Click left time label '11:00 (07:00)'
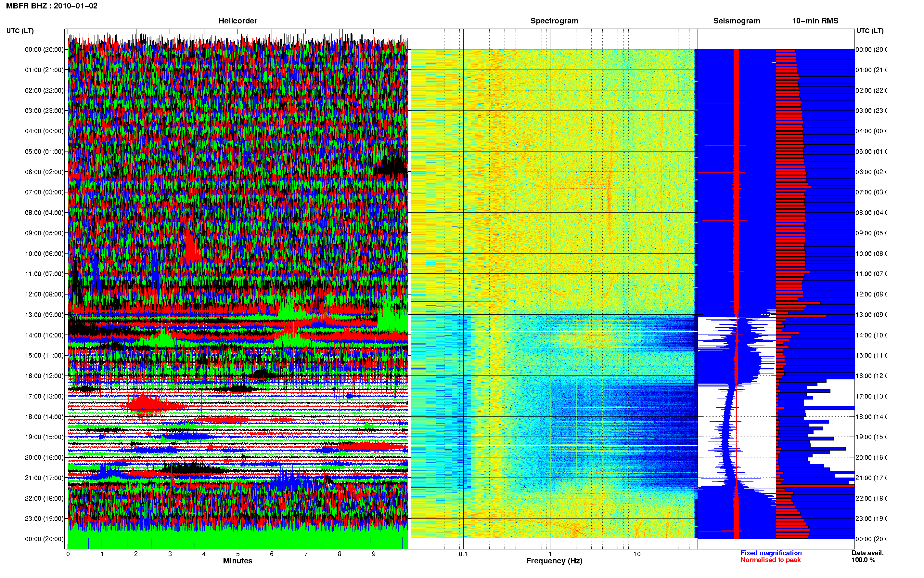This screenshot has width=924, height=578. (44, 274)
